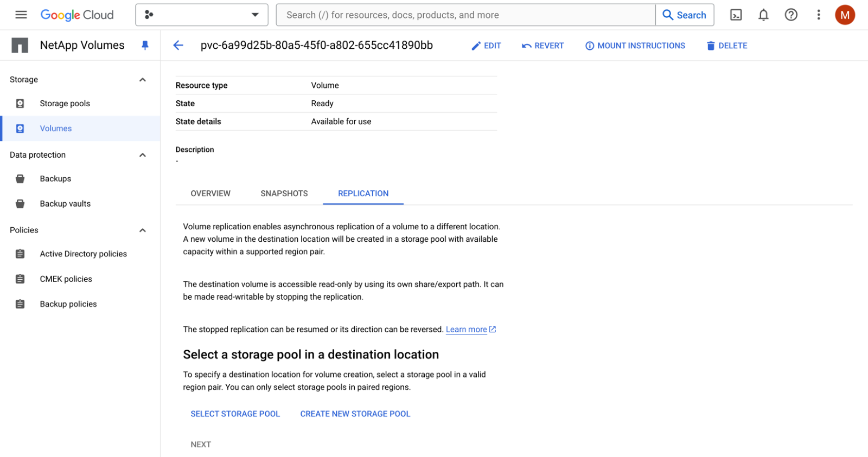Viewport: 868px width, 457px height.
Task: Activate Cloud Shell terminal icon
Action: [736, 15]
